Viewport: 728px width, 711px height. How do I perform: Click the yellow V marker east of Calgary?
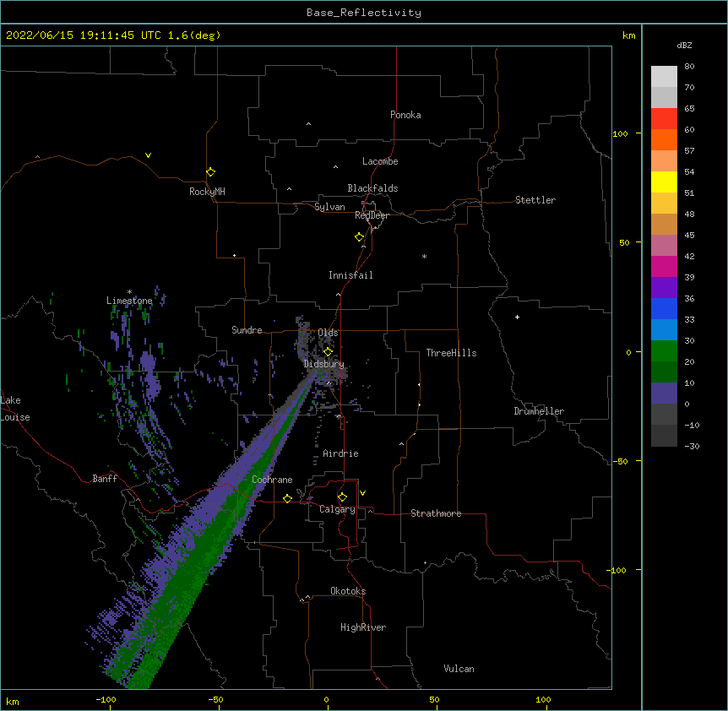coord(362,493)
